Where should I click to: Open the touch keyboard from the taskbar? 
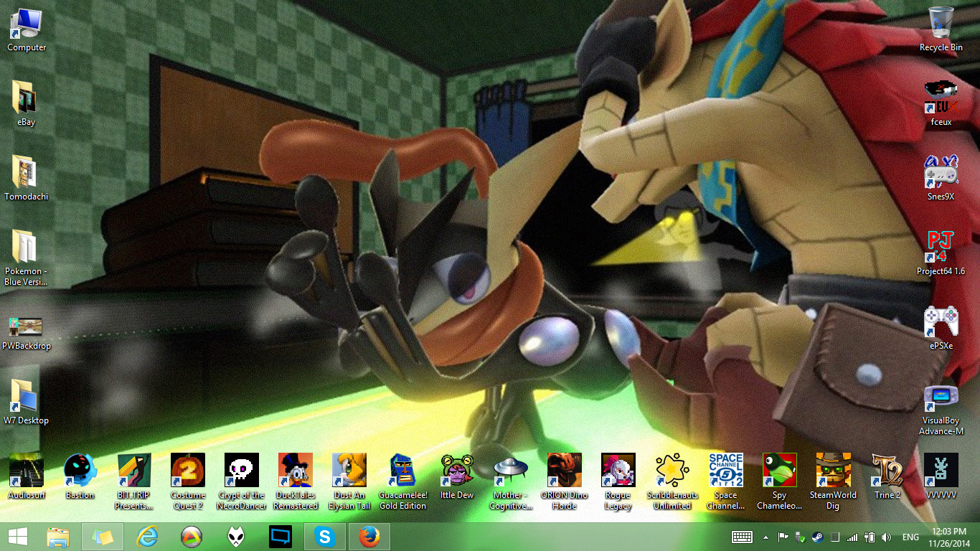[742, 537]
